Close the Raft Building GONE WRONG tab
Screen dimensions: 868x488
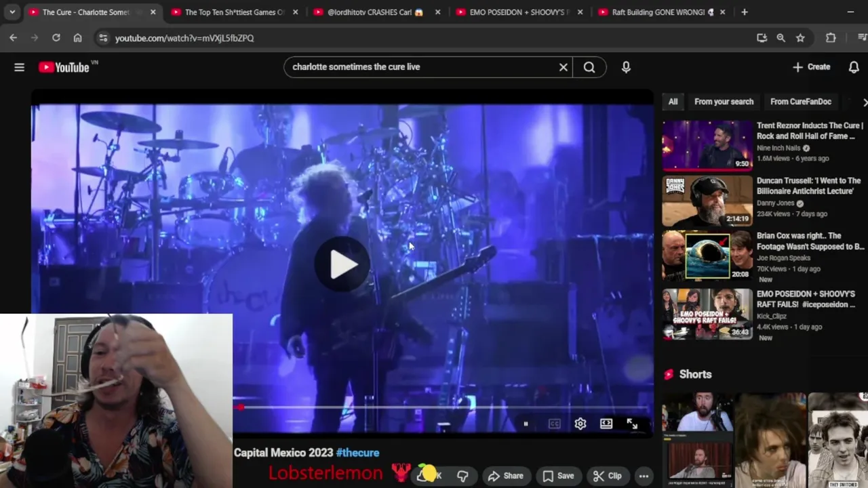[722, 12]
